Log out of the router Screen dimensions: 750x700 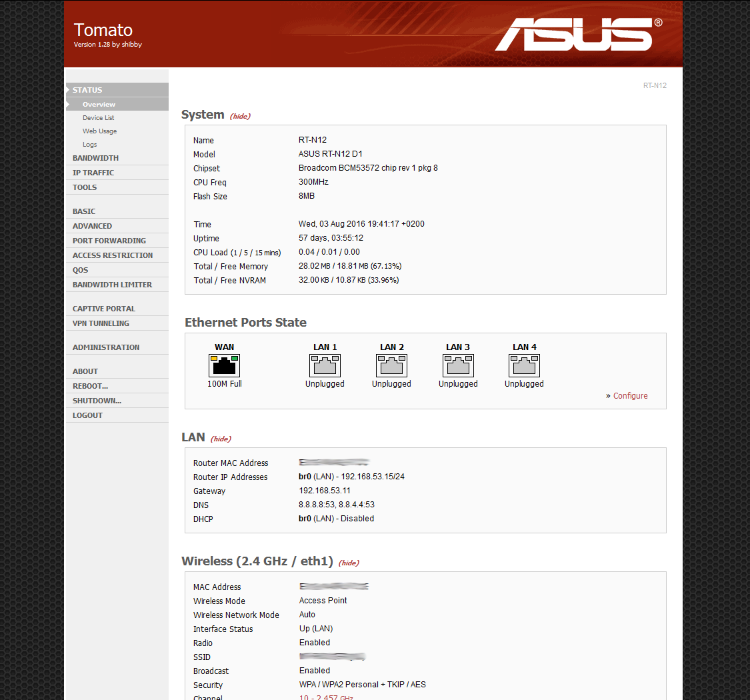point(117,416)
